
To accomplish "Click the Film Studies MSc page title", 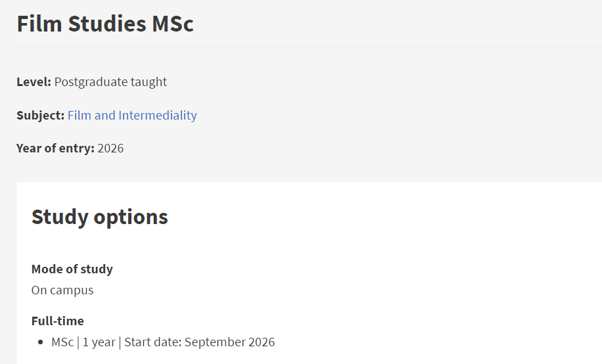I will pyautogui.click(x=105, y=24).
